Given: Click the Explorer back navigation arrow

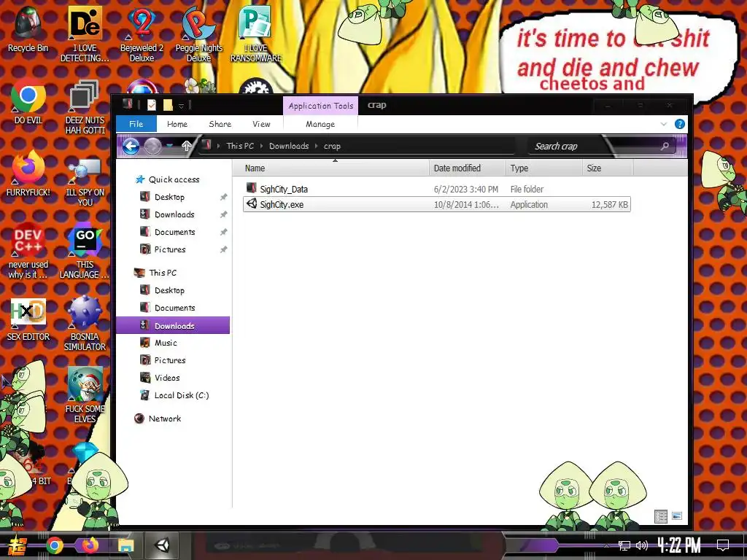Looking at the screenshot, I should coord(131,146).
